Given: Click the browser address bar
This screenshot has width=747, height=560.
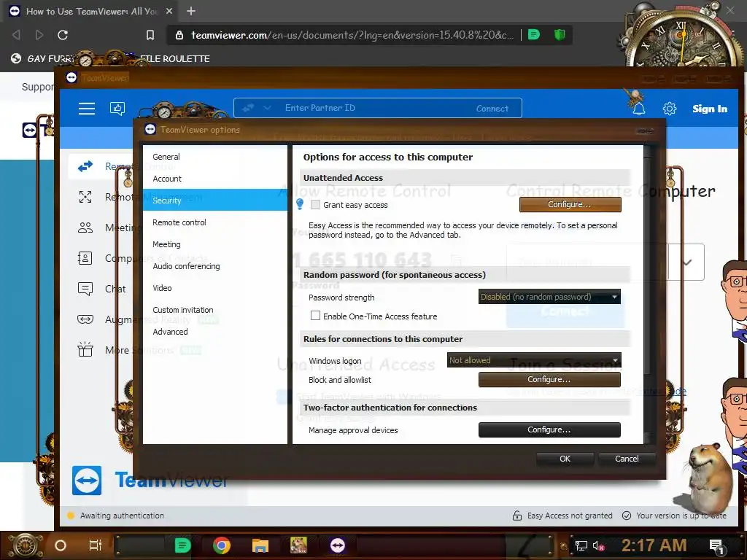Looking at the screenshot, I should click(352, 35).
